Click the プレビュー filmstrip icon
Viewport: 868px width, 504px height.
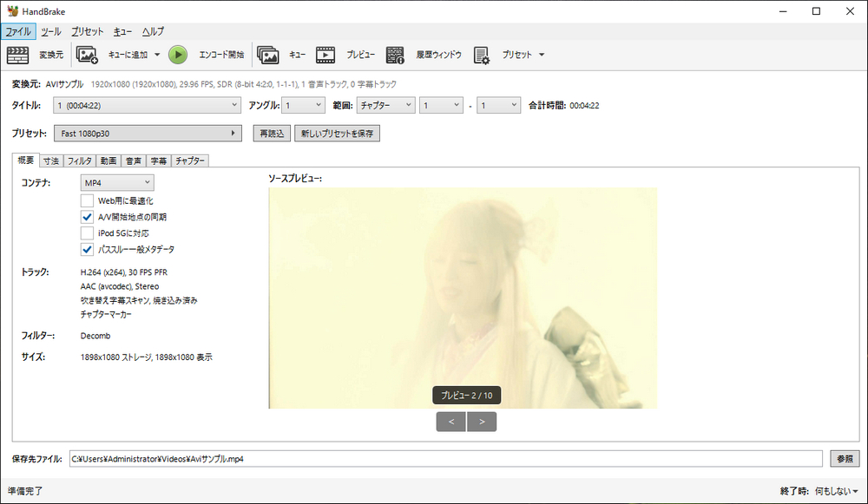point(325,55)
